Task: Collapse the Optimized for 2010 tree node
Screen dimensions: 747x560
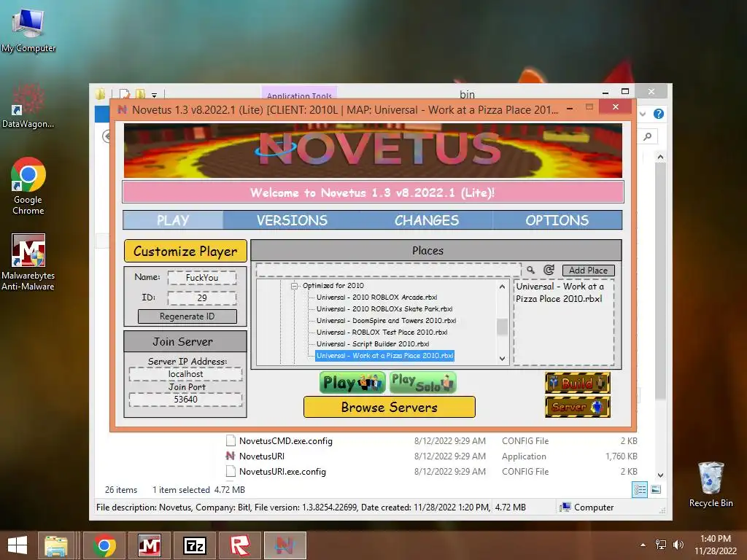Action: [295, 286]
